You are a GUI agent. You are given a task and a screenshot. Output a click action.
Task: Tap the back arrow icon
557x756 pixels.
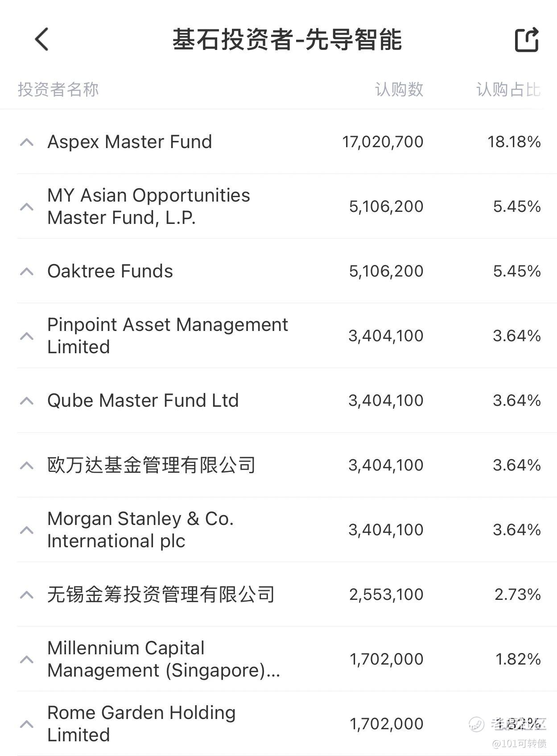[41, 39]
